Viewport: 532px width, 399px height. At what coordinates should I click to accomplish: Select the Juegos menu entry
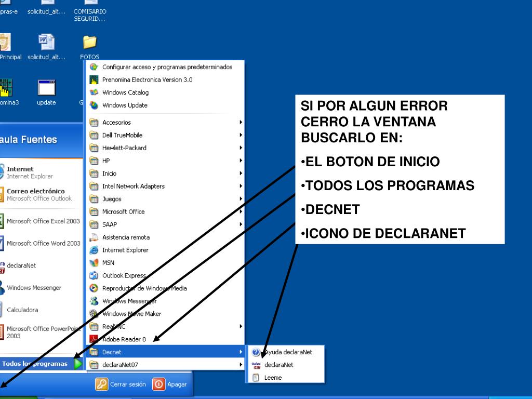pyautogui.click(x=166, y=199)
